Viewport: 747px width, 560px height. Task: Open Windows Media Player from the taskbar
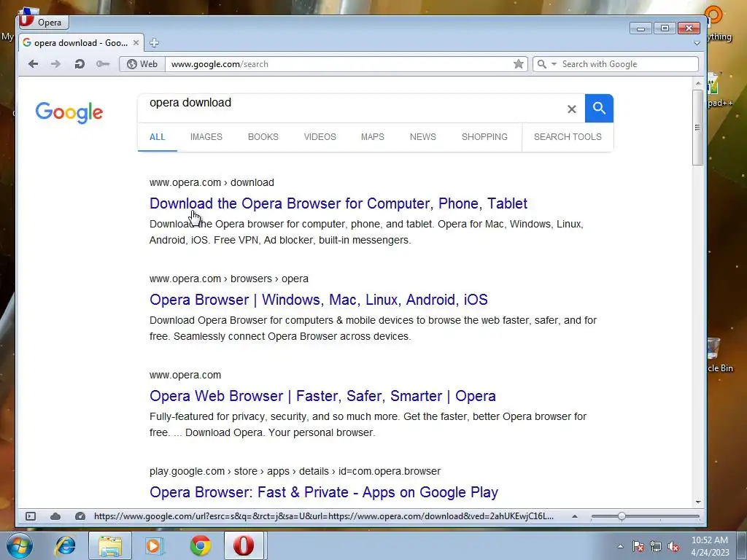coord(154,545)
